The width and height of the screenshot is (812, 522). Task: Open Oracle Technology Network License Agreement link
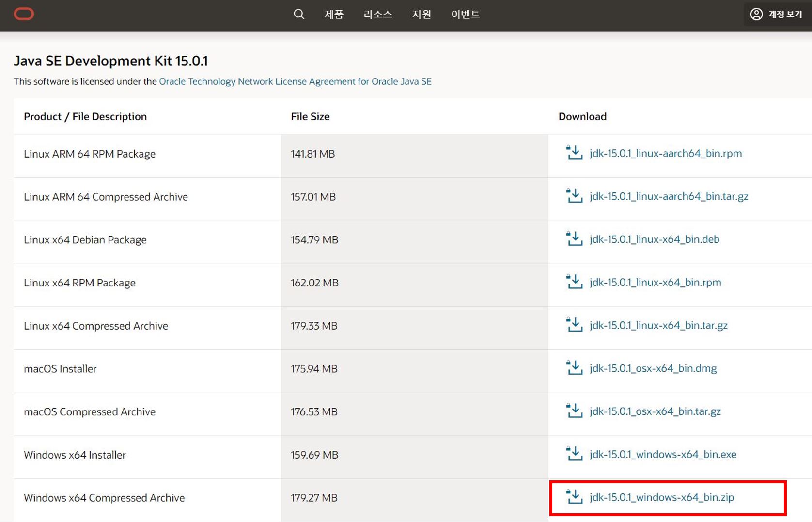295,81
